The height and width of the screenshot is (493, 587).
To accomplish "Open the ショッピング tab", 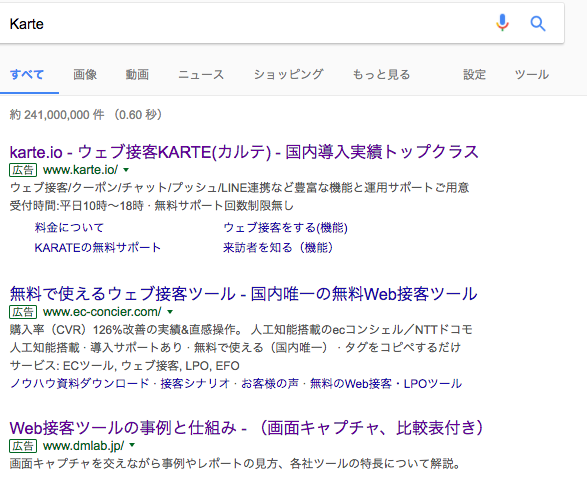I will 289,74.
